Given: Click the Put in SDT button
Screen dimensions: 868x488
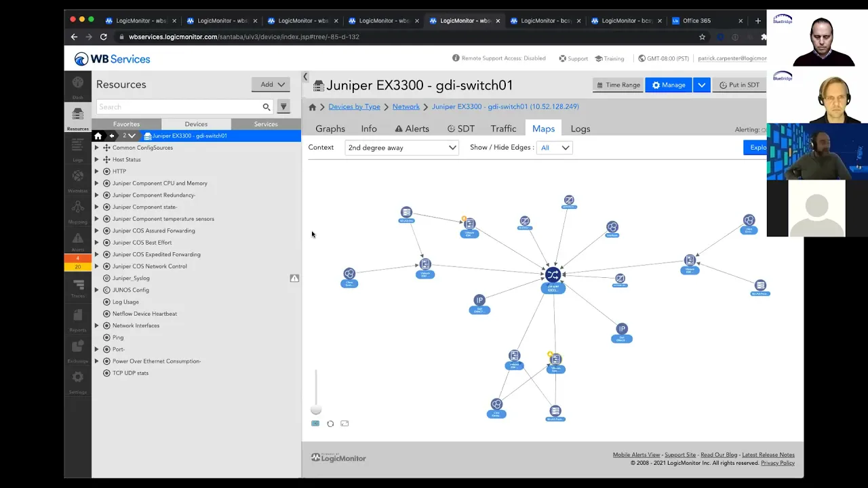Looking at the screenshot, I should pos(739,85).
